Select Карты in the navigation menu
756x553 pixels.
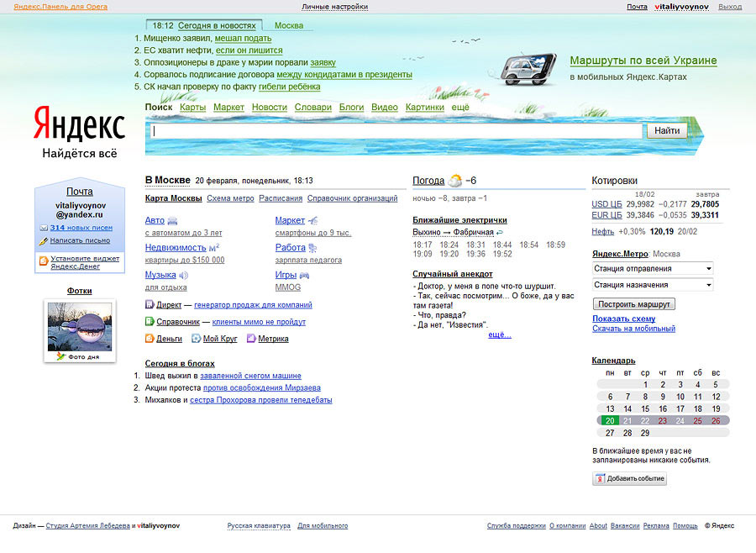(194, 107)
